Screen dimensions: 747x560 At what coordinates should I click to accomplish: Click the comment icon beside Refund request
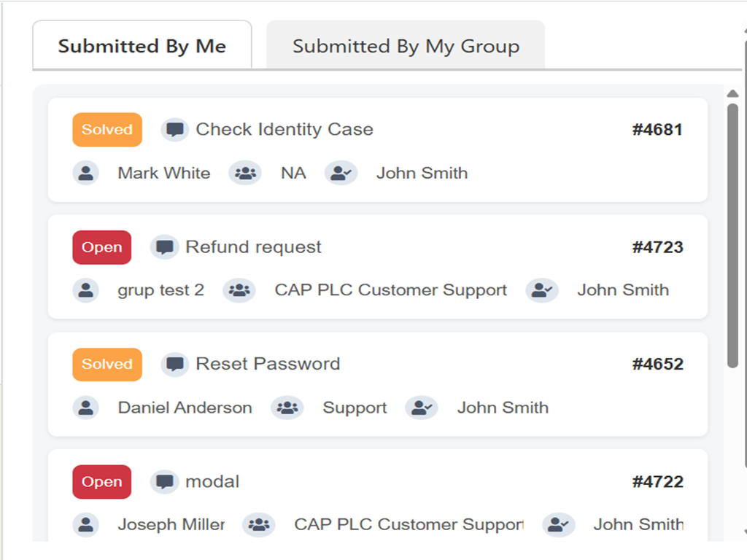[x=164, y=247]
